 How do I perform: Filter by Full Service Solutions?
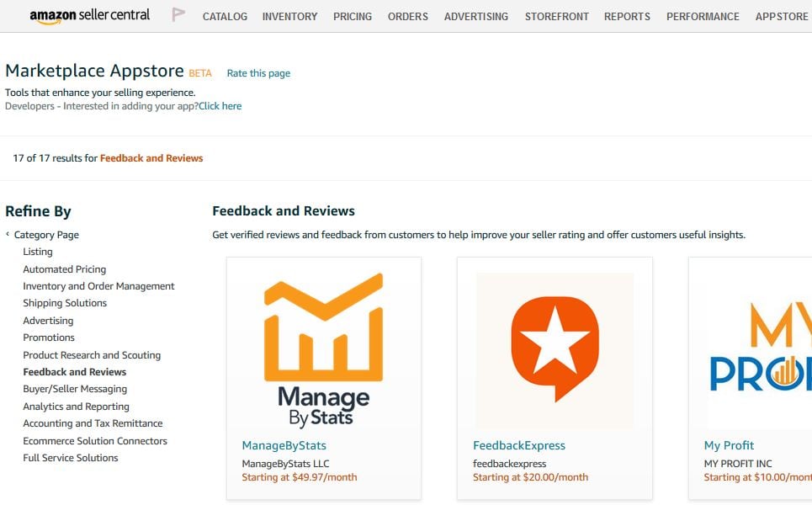click(x=71, y=458)
